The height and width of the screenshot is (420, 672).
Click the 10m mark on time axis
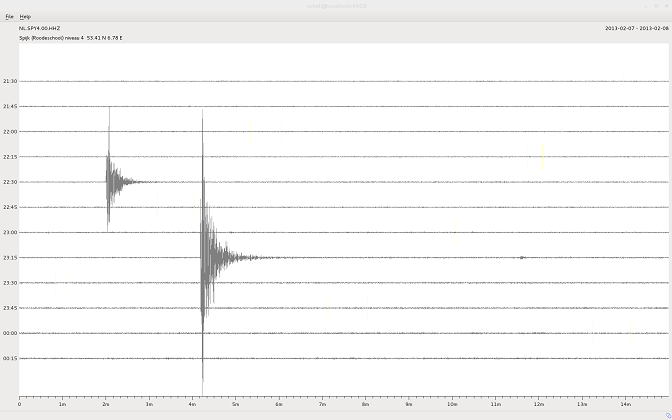click(452, 404)
